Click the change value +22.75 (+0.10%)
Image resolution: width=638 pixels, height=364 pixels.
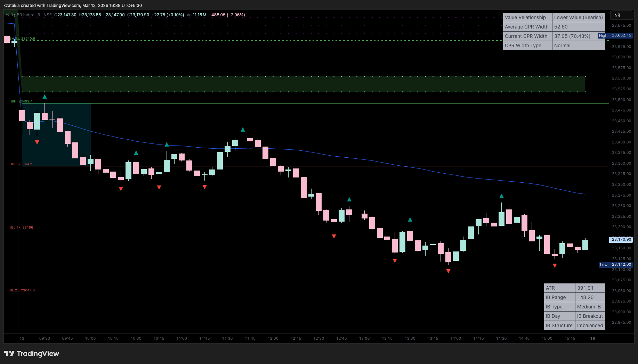pos(168,15)
